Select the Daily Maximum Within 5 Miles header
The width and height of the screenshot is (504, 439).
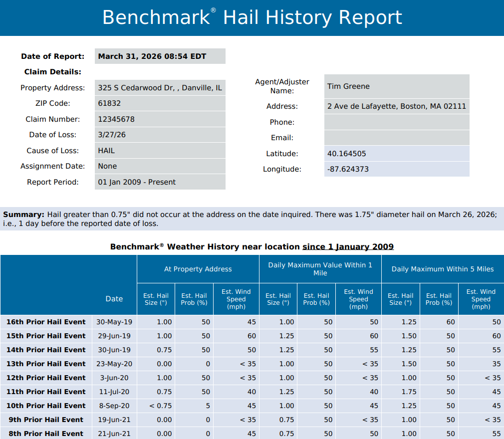(x=442, y=268)
